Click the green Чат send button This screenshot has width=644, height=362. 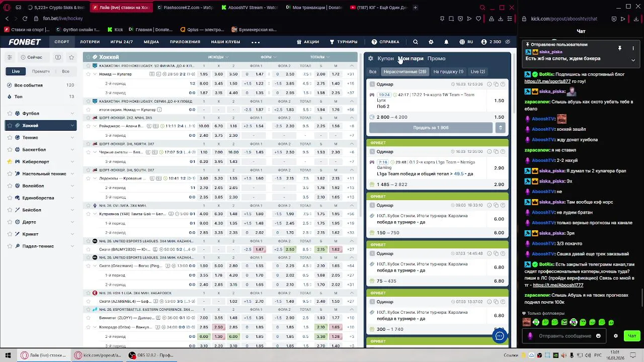(x=632, y=336)
